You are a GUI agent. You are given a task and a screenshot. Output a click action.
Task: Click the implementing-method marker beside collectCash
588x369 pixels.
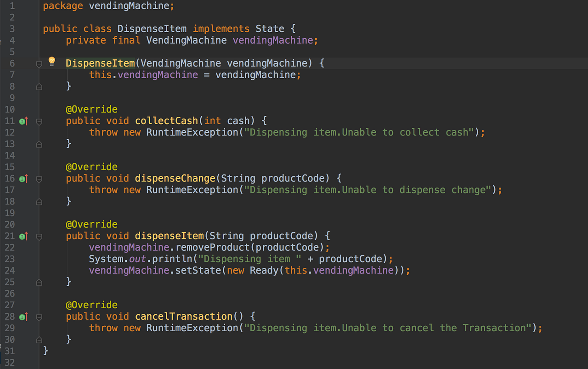(x=23, y=121)
